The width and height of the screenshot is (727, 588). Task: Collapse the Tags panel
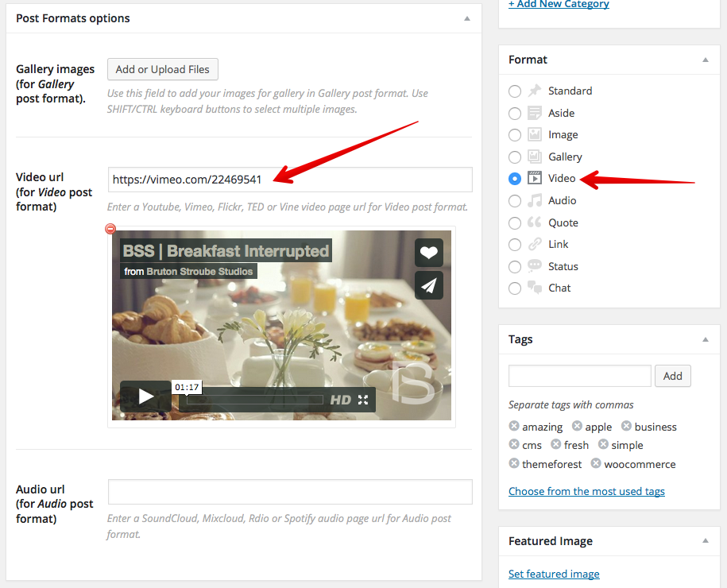coord(705,339)
